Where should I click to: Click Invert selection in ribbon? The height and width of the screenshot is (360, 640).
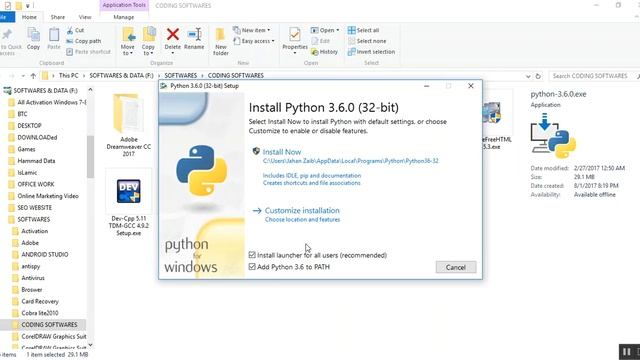pyautogui.click(x=371, y=52)
